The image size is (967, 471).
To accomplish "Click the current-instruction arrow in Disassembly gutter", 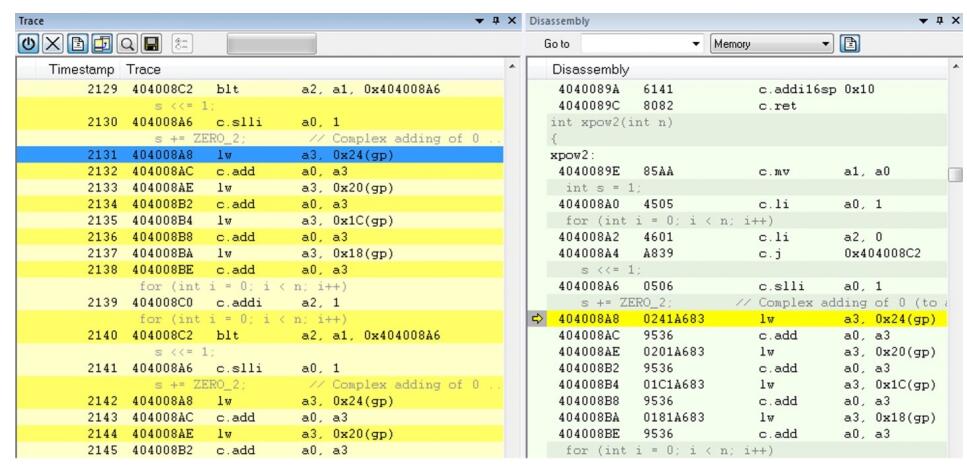I will click(x=537, y=319).
